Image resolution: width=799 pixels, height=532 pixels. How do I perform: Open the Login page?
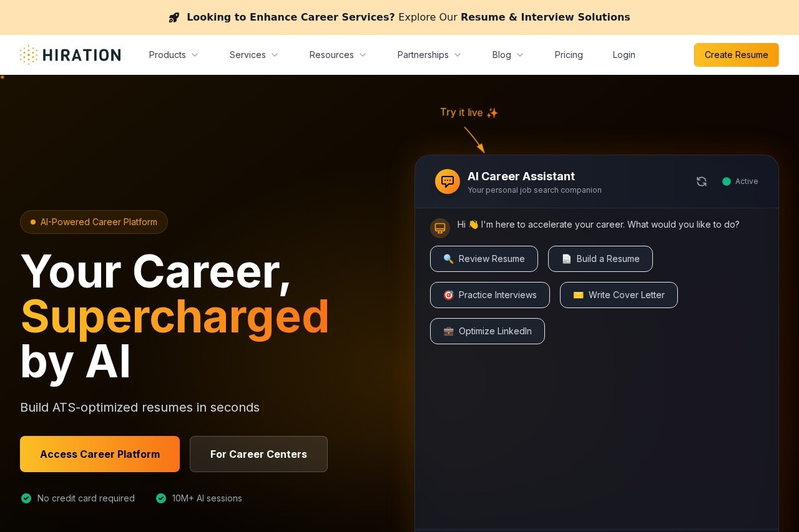click(624, 55)
